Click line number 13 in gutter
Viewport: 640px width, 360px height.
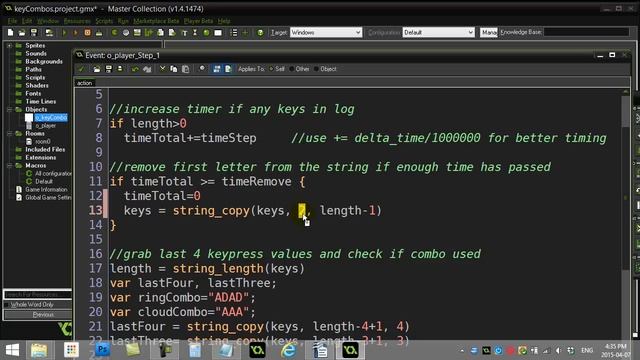96,211
